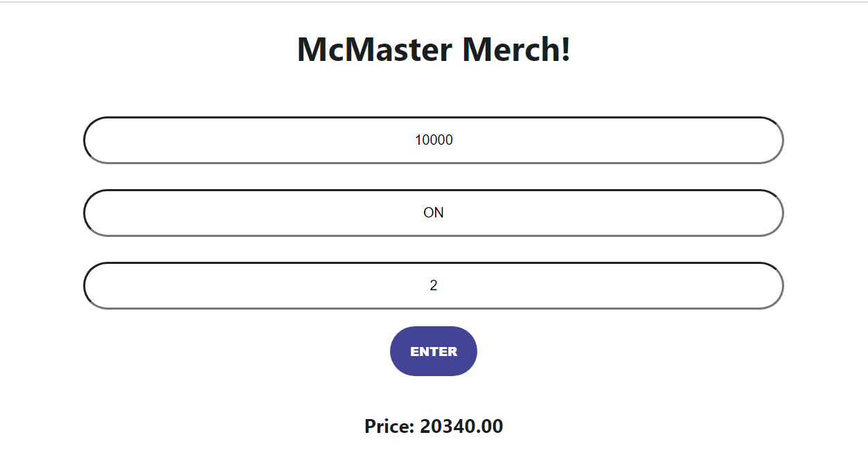868x462 pixels.
Task: Activate the rounded ENTER control
Action: coord(433,351)
